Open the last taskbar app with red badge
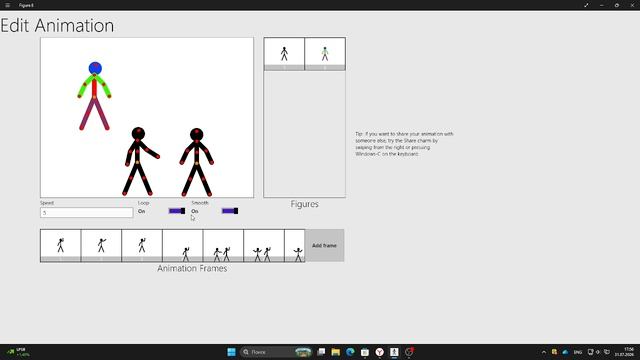 point(409,352)
